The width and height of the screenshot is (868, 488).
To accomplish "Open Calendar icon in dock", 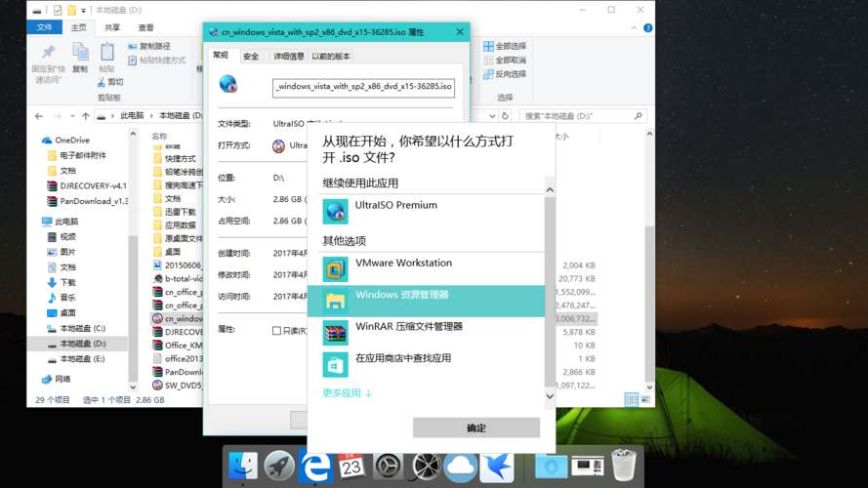I will [x=351, y=466].
